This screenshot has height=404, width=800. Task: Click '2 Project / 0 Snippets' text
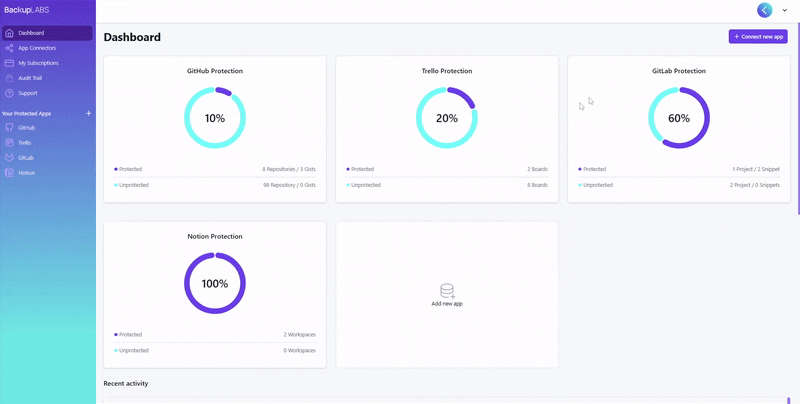tap(755, 185)
